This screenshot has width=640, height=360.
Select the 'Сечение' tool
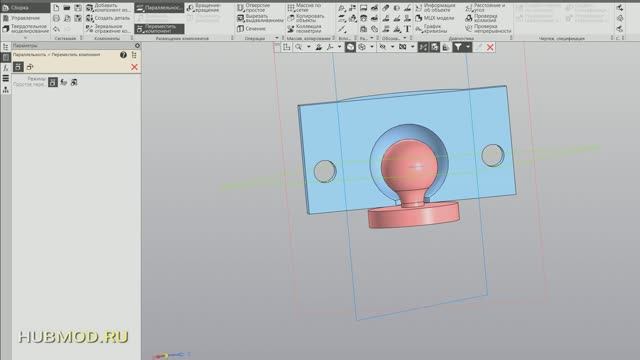tap(251, 29)
